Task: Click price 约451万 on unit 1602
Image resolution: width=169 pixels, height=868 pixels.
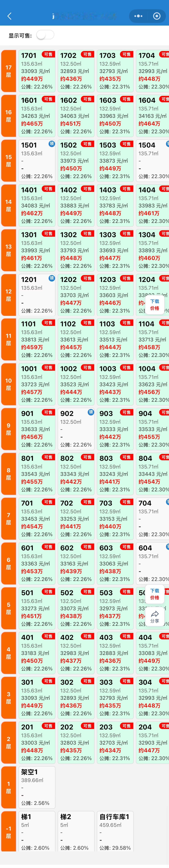Action: [x=71, y=124]
